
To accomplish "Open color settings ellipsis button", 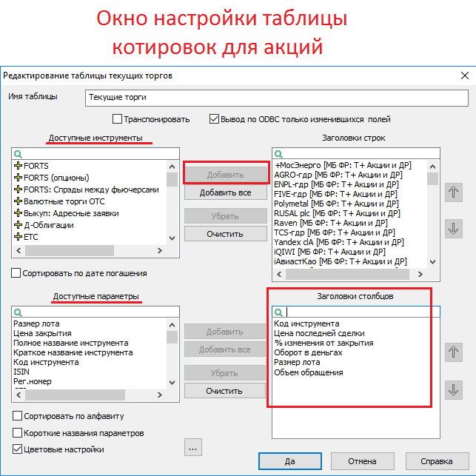I will (x=192, y=447).
